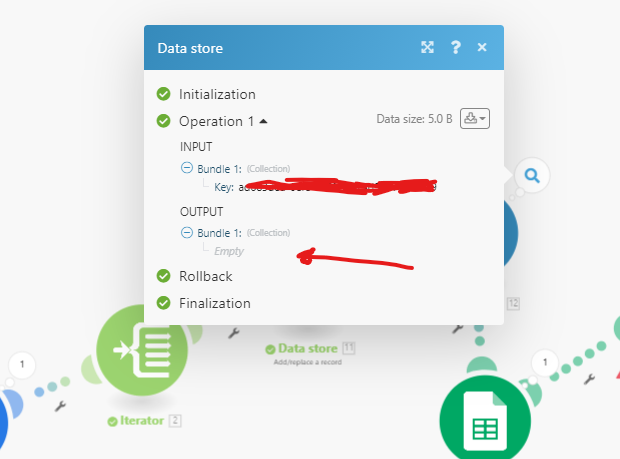Screen dimensions: 620x459
Task: Click wrench icon right of Google Sheets
Action: 589,380
